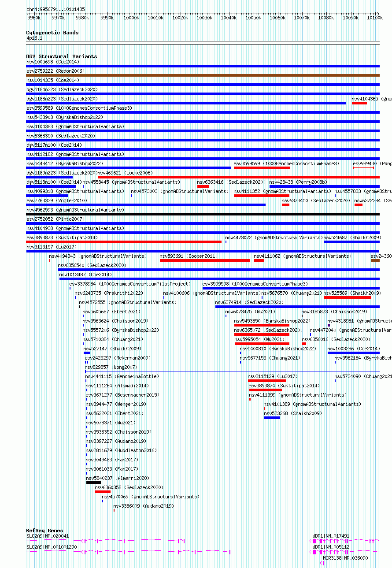This screenshot has width=392, height=568.
Task: Select nsv4104383 (gnomADStructuralVariants) label
Action: pyautogui.click(x=75, y=126)
